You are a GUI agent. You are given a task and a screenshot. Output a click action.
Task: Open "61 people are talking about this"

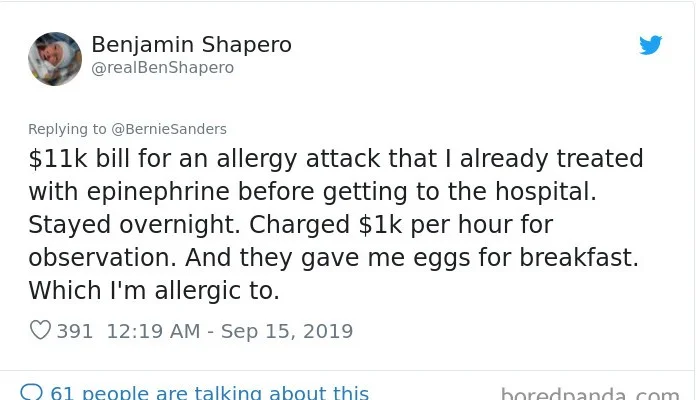tap(209, 393)
